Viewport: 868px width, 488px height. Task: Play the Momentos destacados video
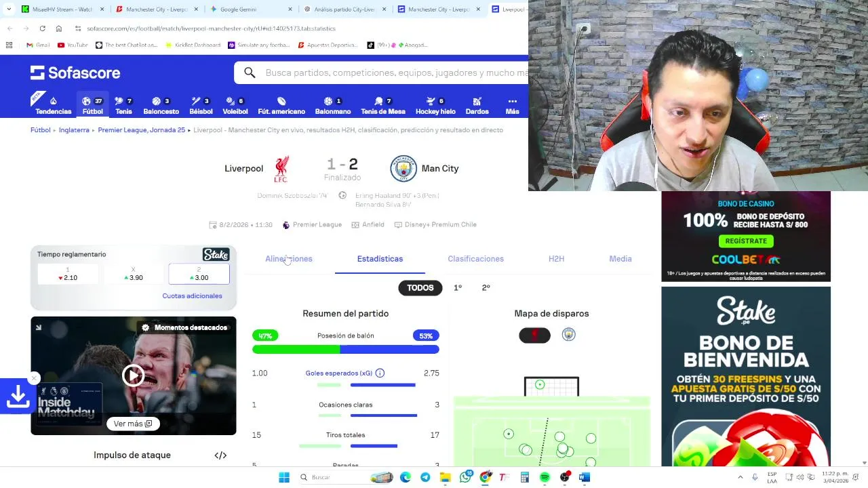click(134, 375)
